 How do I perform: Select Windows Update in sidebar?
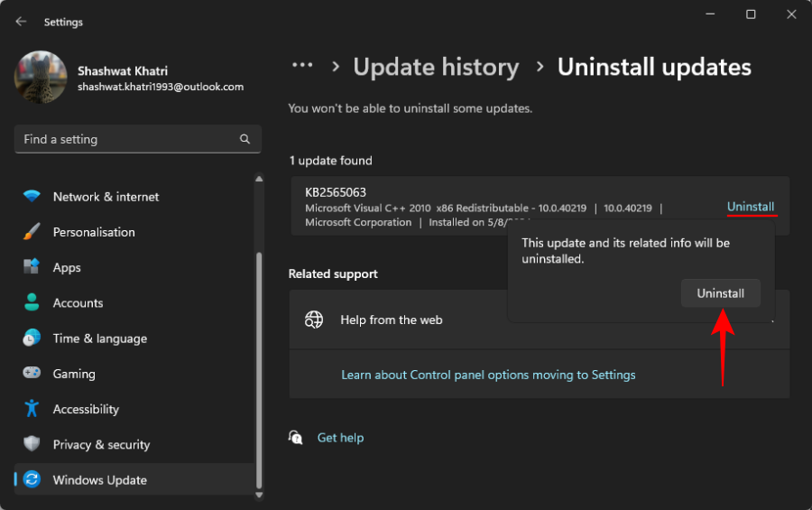99,480
